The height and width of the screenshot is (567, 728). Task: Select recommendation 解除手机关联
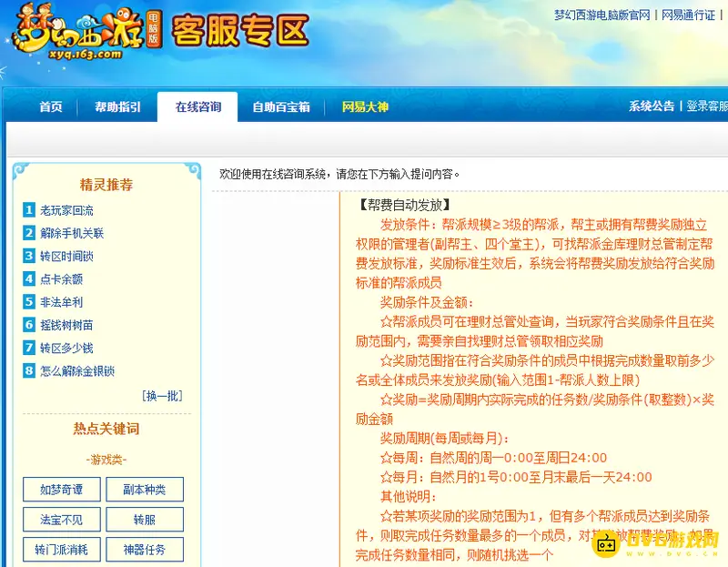72,233
